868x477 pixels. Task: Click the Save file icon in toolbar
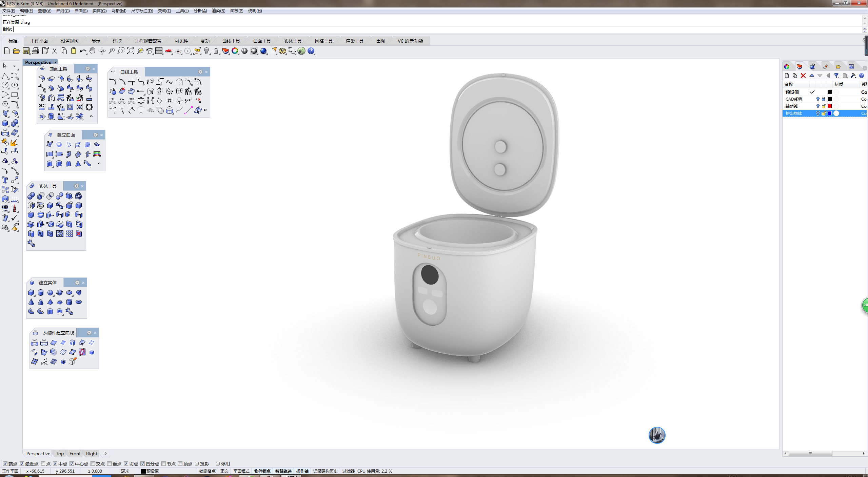tap(26, 51)
